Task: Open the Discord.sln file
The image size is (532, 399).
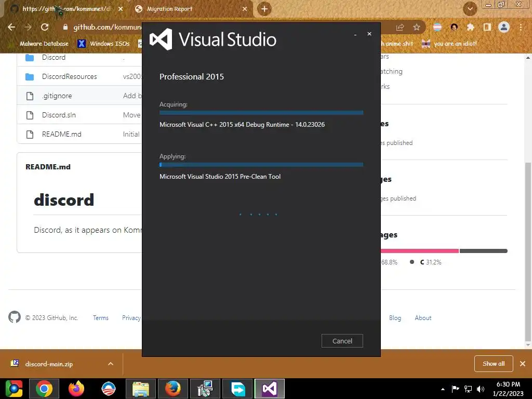Action: [x=59, y=115]
